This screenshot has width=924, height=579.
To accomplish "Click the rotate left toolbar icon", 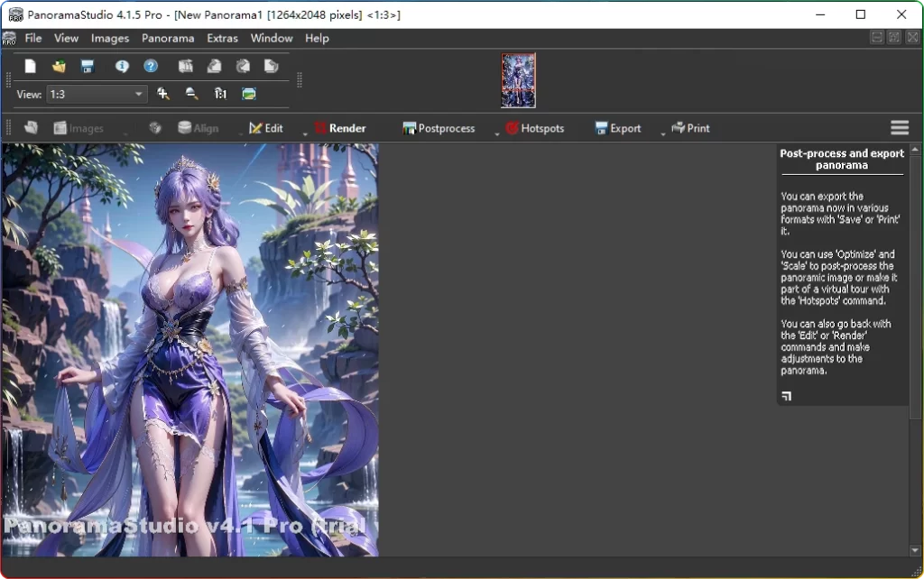I will 214,66.
